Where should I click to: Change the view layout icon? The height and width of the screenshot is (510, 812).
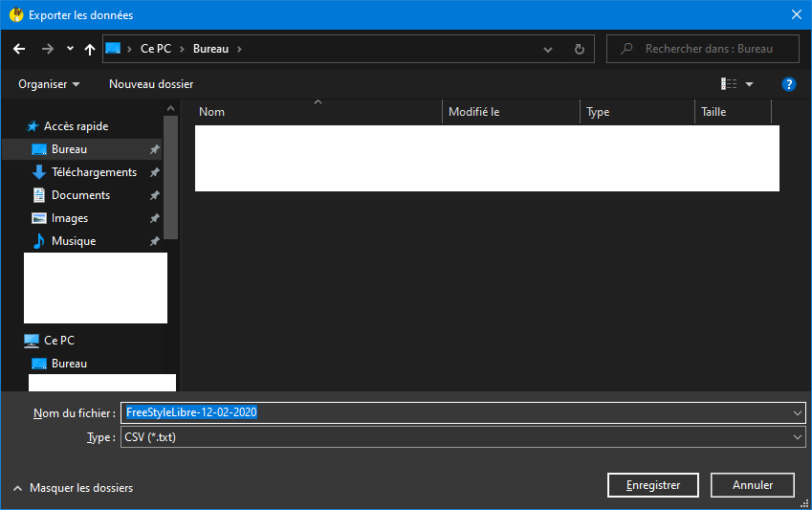729,84
